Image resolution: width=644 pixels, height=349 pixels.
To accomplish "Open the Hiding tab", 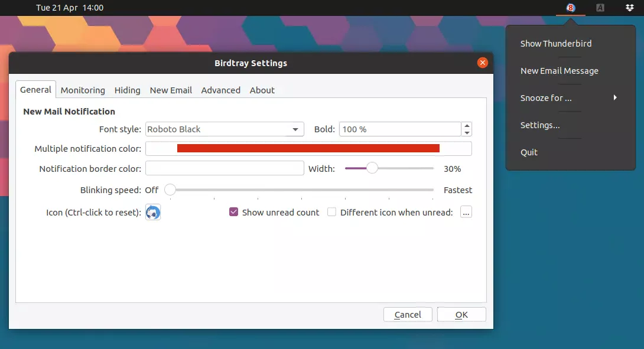I will (x=127, y=90).
